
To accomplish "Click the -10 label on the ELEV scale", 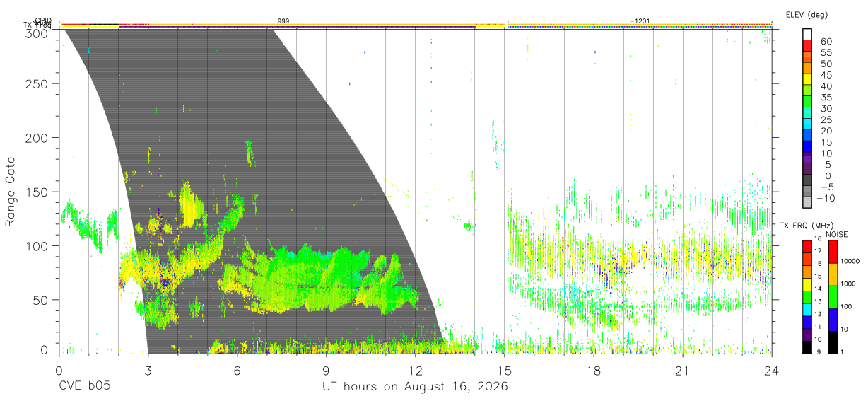I will pyautogui.click(x=826, y=198).
